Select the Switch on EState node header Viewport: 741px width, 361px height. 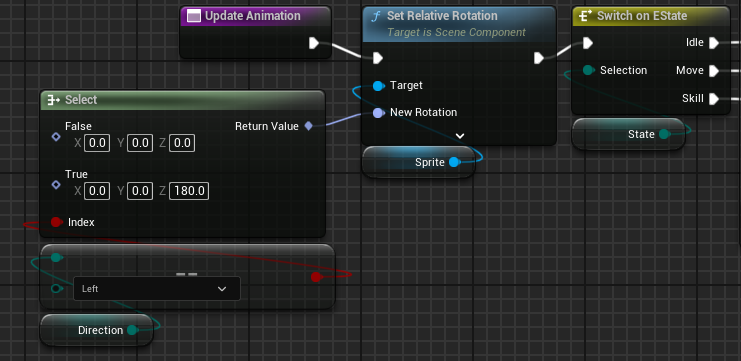(651, 16)
